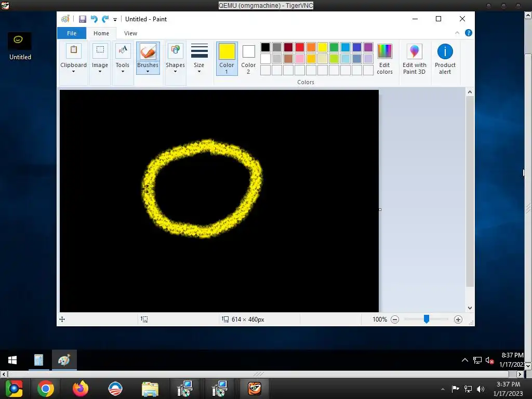The height and width of the screenshot is (399, 532).
Task: Launch Firefox from host taskbar
Action: pyautogui.click(x=81, y=389)
